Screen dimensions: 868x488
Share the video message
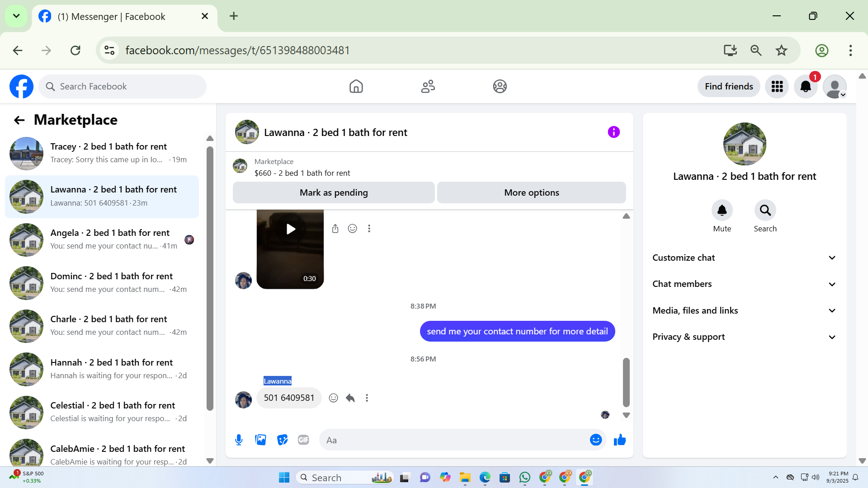click(335, 229)
